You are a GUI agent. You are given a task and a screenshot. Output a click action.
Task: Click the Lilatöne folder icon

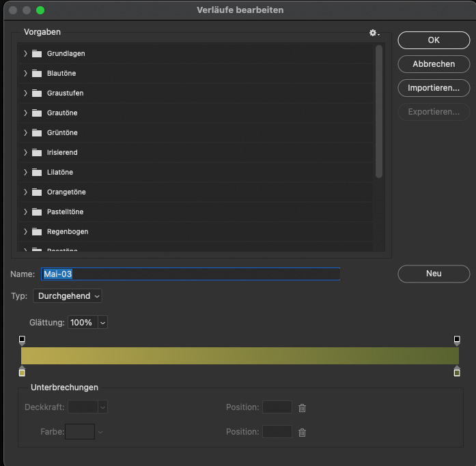tap(37, 172)
